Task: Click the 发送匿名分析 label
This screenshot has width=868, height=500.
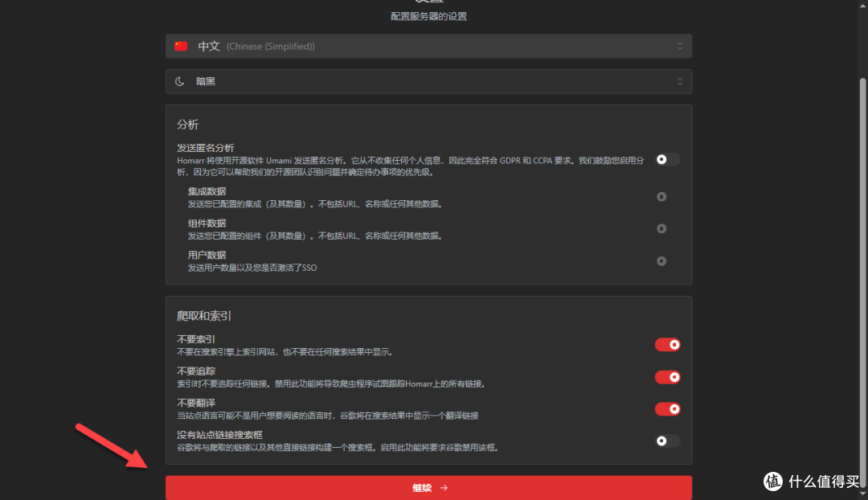Action: (x=206, y=148)
